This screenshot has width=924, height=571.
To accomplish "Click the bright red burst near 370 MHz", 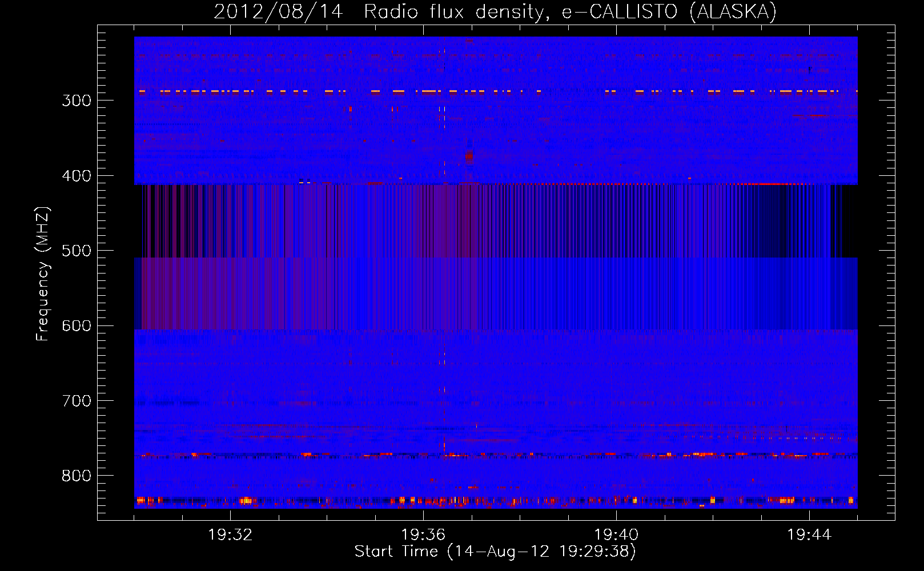I will coord(469,156).
